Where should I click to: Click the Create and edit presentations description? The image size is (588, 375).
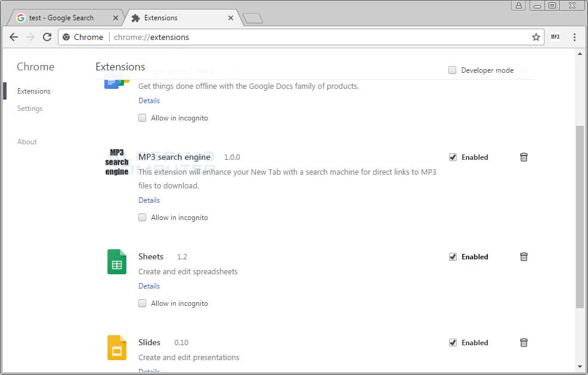(x=188, y=357)
